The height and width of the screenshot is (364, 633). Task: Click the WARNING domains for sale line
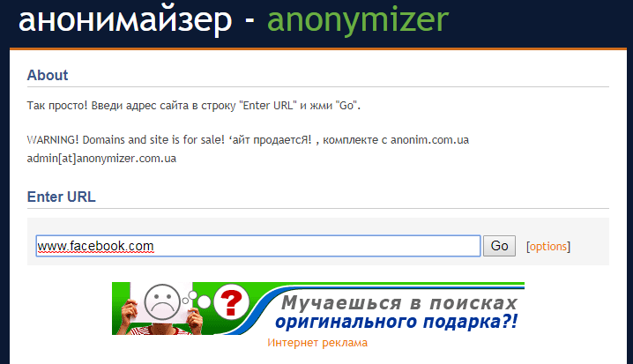(248, 140)
